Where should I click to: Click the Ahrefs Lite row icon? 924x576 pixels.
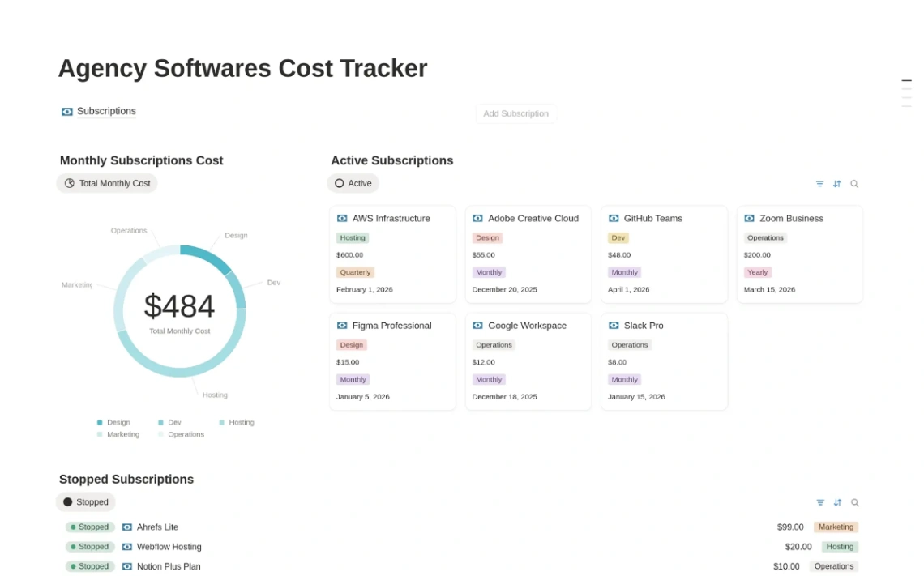coord(126,527)
